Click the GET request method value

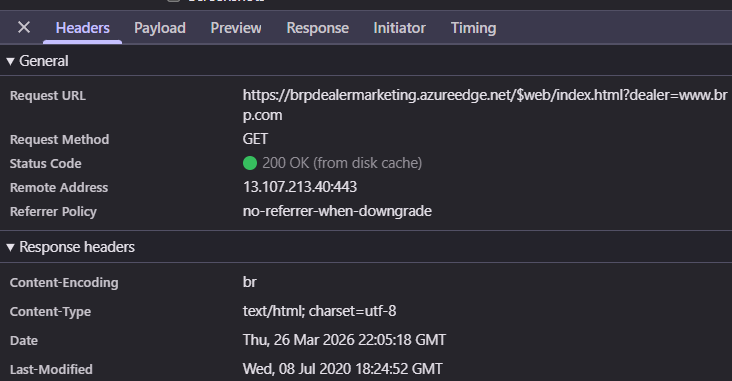point(255,139)
